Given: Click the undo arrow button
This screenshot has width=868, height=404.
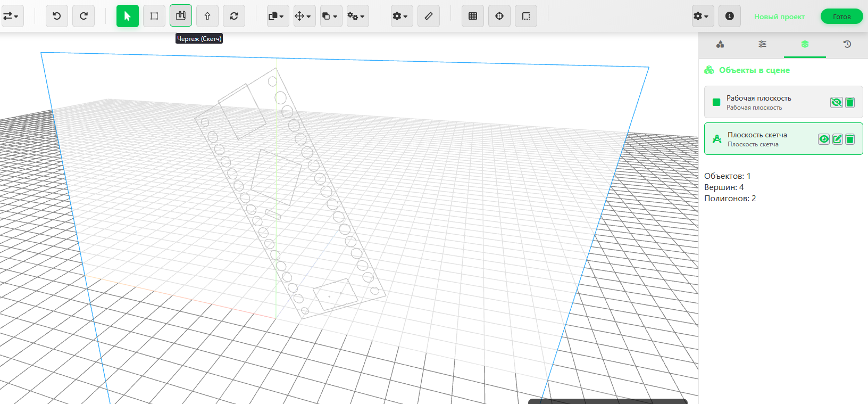Looking at the screenshot, I should (57, 16).
